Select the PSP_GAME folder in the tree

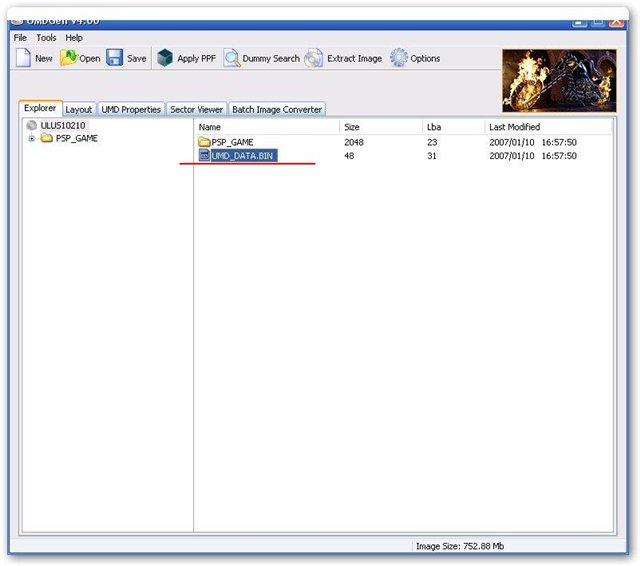[76, 138]
